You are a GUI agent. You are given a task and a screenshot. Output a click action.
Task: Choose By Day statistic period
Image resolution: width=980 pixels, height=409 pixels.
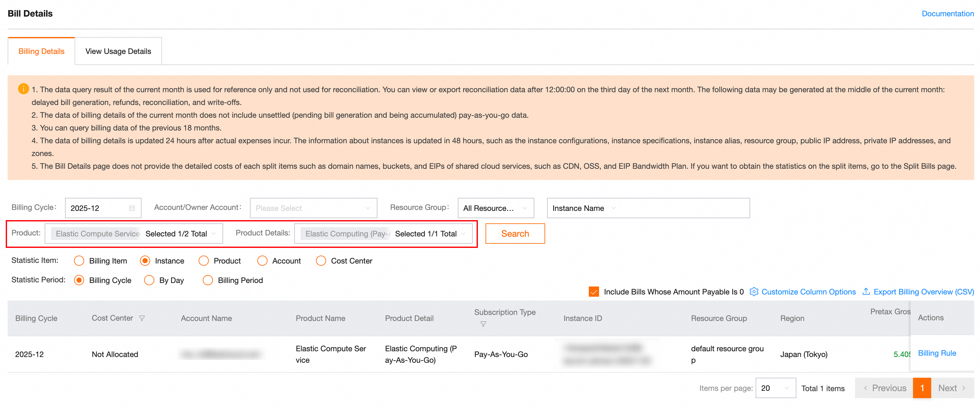point(149,280)
